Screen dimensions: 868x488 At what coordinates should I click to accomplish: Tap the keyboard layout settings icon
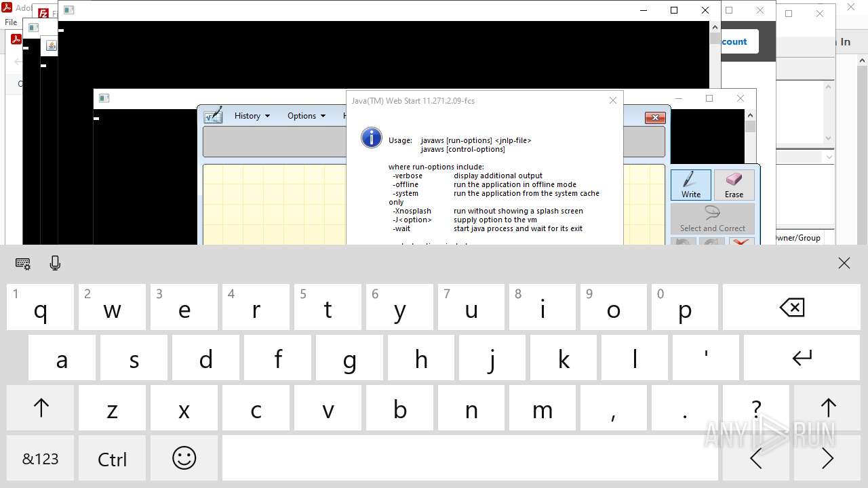pos(22,264)
